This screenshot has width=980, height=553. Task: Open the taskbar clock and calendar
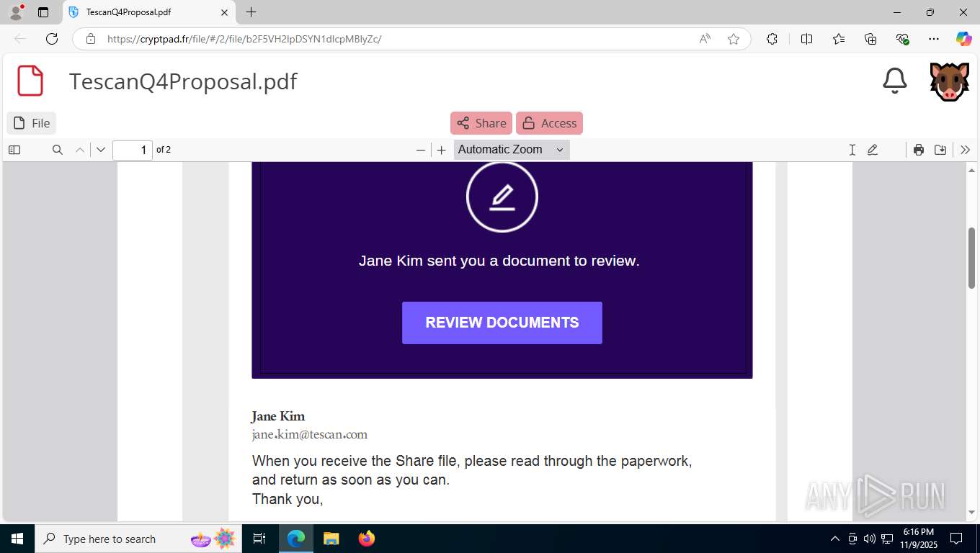917,539
